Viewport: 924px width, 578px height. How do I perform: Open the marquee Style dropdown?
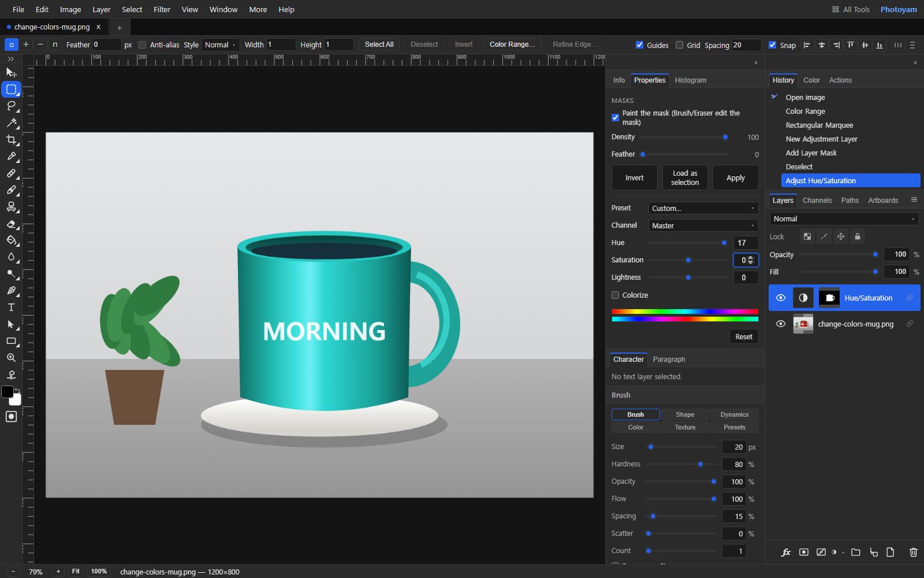220,45
